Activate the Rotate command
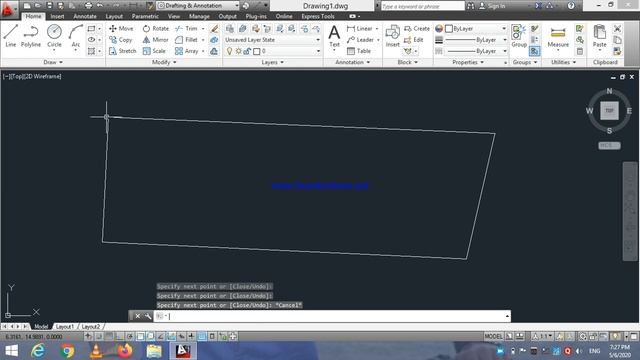Image resolution: width=640 pixels, height=360 pixels. 156,29
